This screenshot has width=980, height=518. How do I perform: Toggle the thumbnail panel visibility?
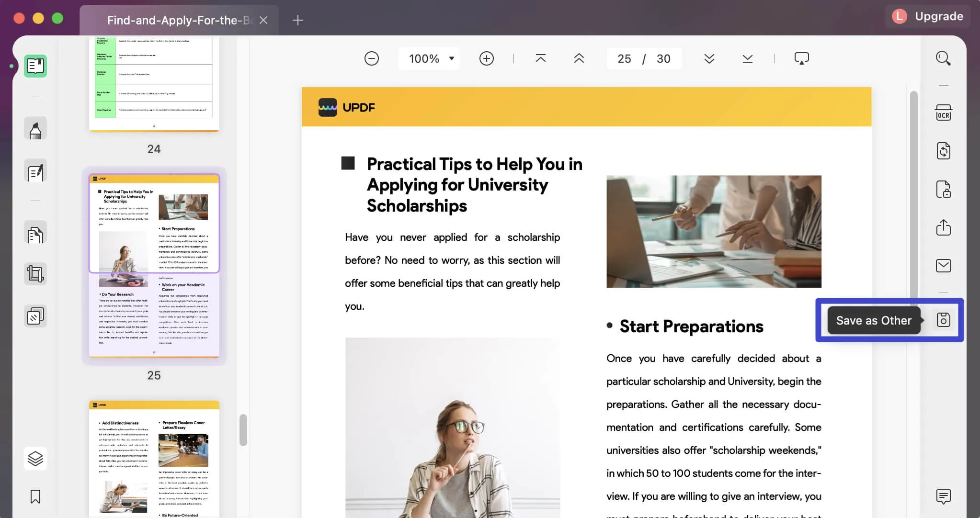(x=35, y=66)
